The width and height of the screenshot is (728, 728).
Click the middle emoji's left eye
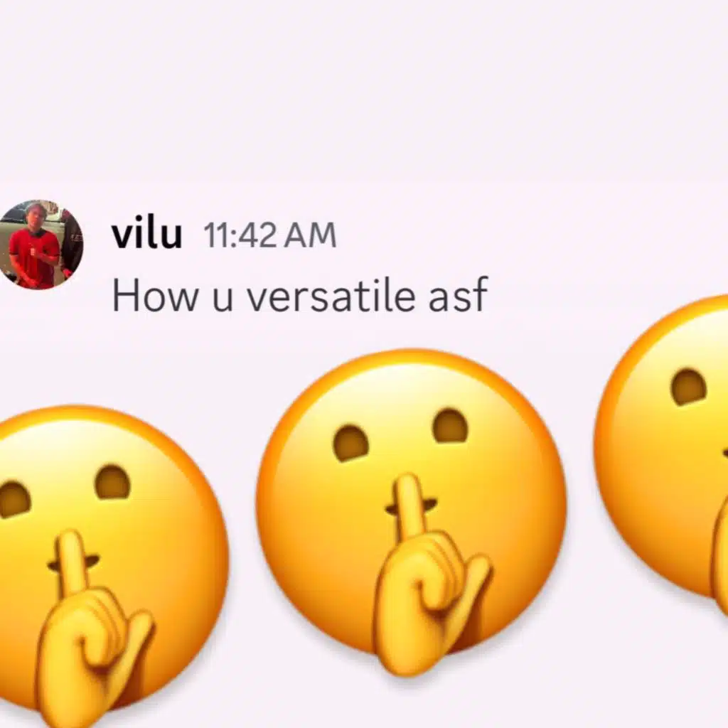point(351,444)
